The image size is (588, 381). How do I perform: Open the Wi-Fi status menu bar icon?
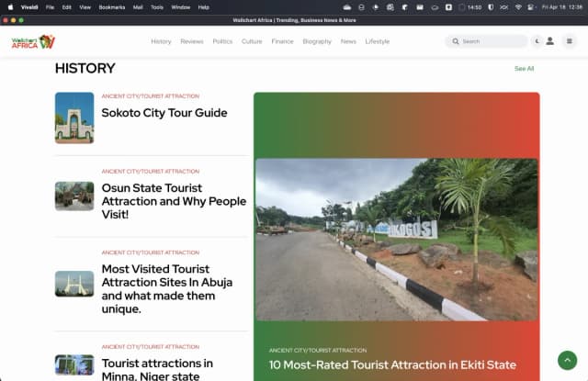[518, 6]
